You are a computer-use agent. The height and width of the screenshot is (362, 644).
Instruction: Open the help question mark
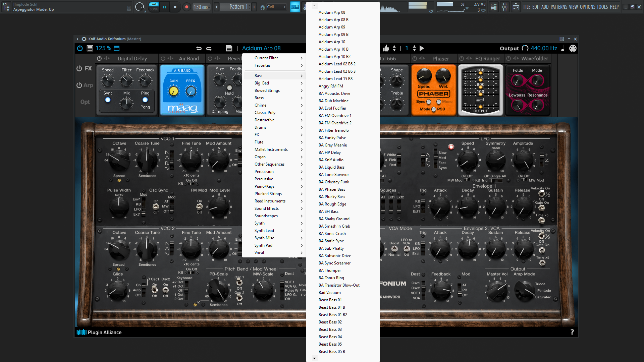[572, 332]
